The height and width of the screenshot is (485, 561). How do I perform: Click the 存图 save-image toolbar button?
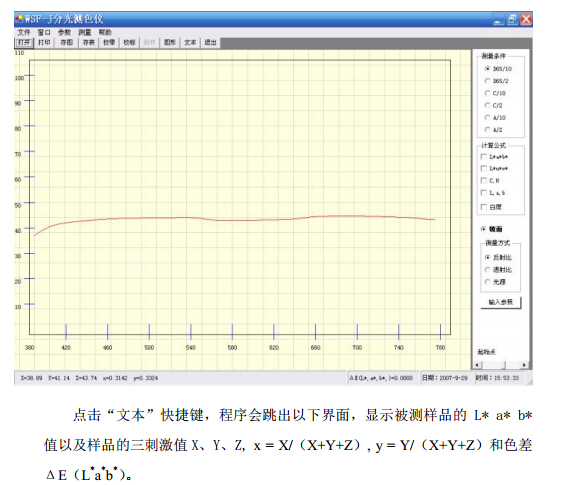tap(67, 43)
